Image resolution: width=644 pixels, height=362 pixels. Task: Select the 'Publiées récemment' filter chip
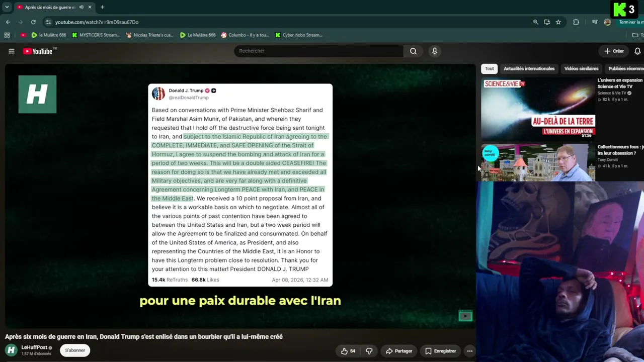625,69
